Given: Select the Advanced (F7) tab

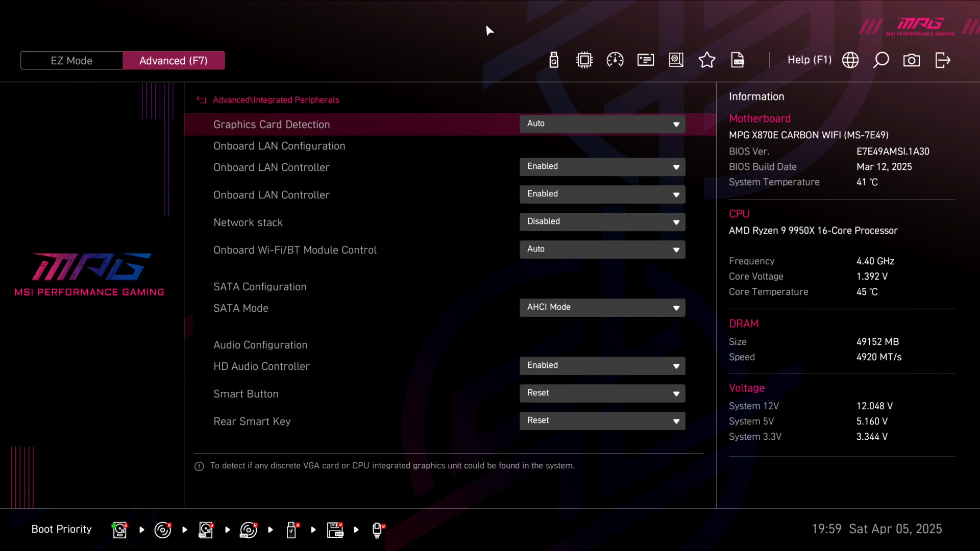Looking at the screenshot, I should click(x=174, y=61).
